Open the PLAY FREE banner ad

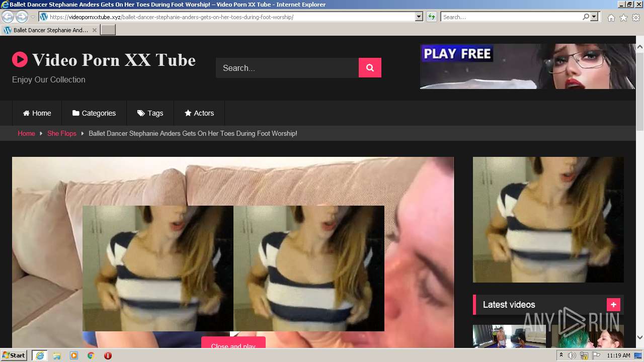pyautogui.click(x=528, y=66)
